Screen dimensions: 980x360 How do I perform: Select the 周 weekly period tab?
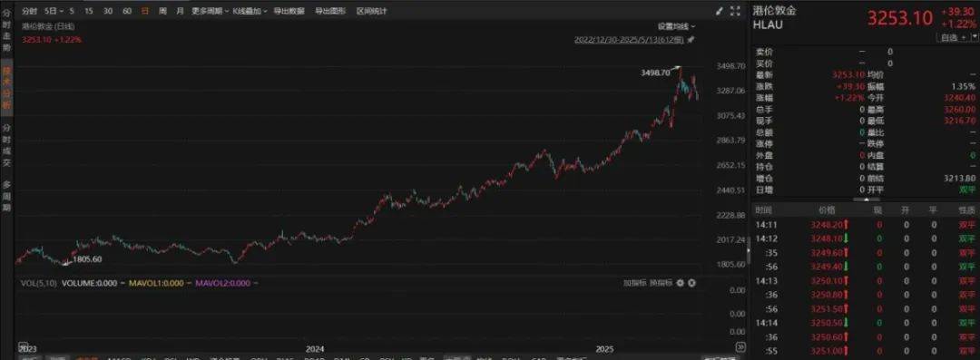pos(162,11)
